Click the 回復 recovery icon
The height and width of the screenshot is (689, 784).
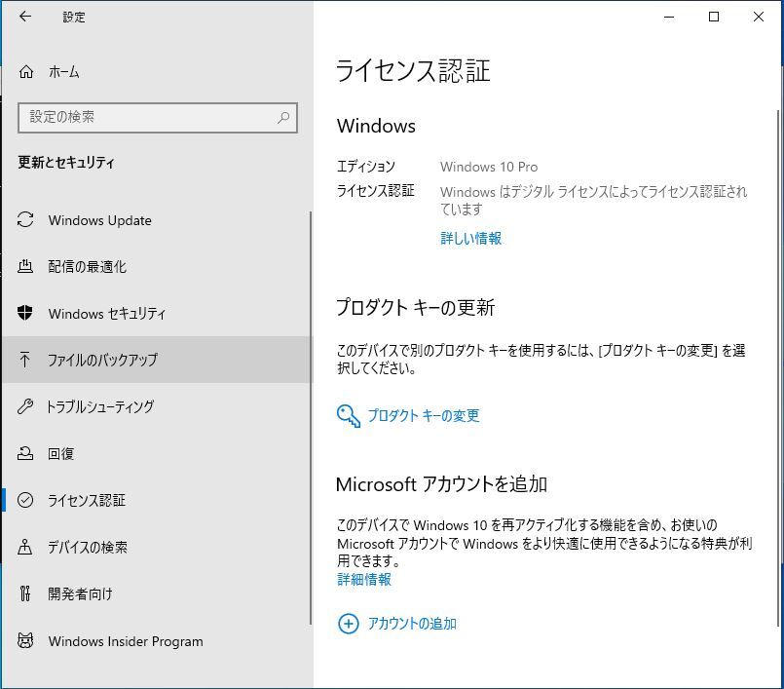coord(25,453)
